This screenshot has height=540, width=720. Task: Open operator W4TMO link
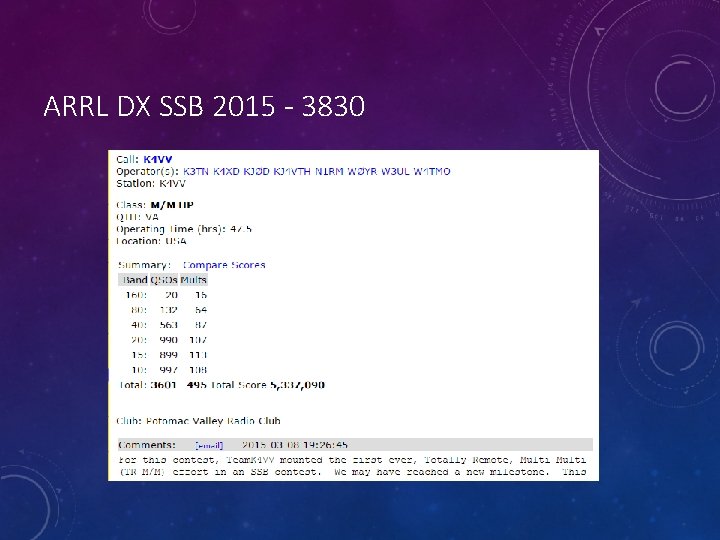click(x=432, y=171)
